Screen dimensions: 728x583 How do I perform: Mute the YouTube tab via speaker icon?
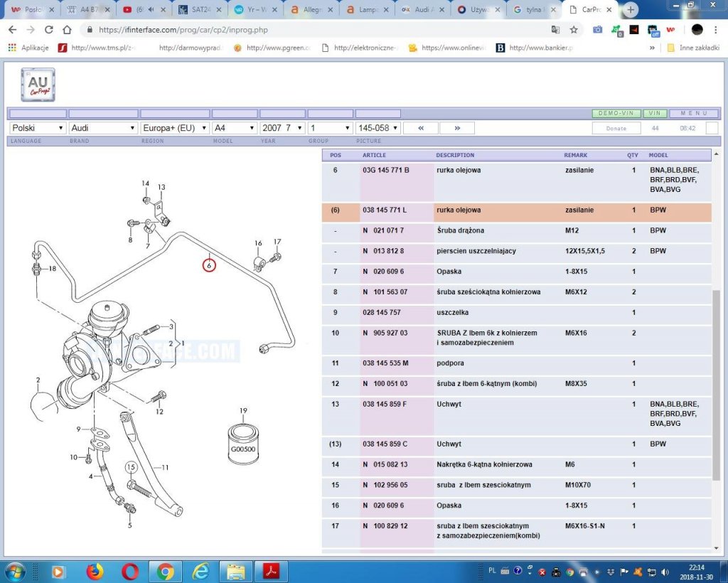[151, 9]
